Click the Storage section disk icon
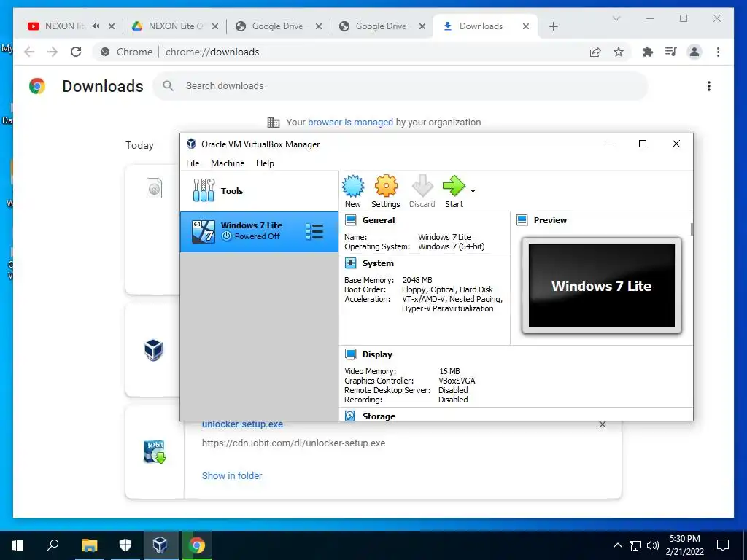Screen dimensions: 747x560 [350, 416]
